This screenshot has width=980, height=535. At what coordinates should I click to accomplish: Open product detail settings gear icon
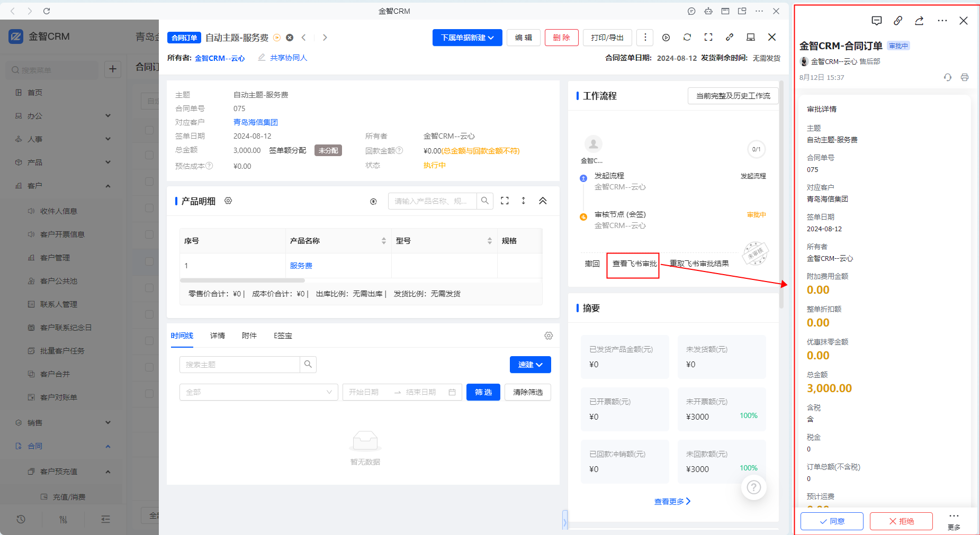pyautogui.click(x=228, y=201)
